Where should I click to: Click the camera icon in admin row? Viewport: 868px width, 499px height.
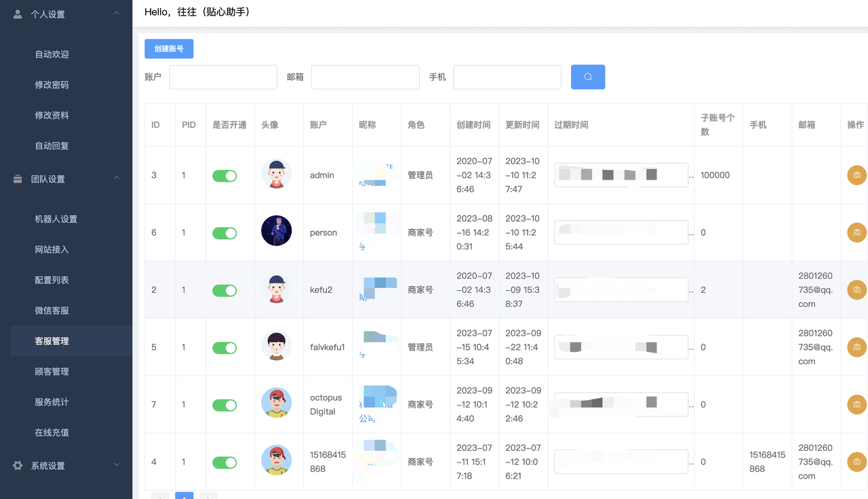point(856,175)
